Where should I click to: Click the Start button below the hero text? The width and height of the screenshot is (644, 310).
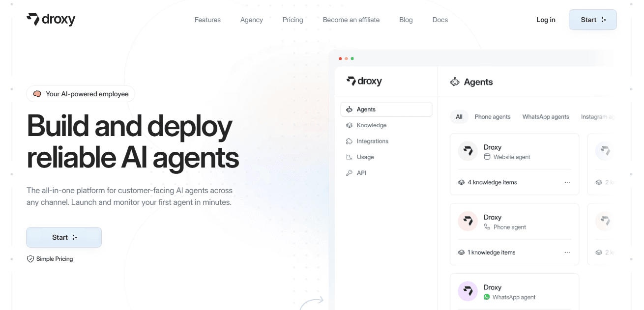[64, 237]
